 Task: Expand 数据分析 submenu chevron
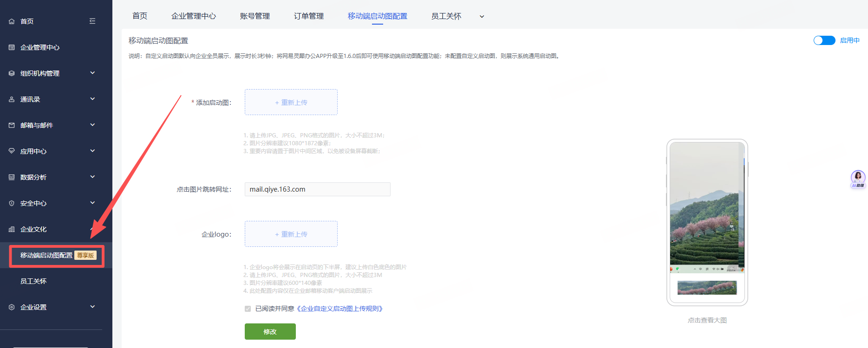coord(92,177)
